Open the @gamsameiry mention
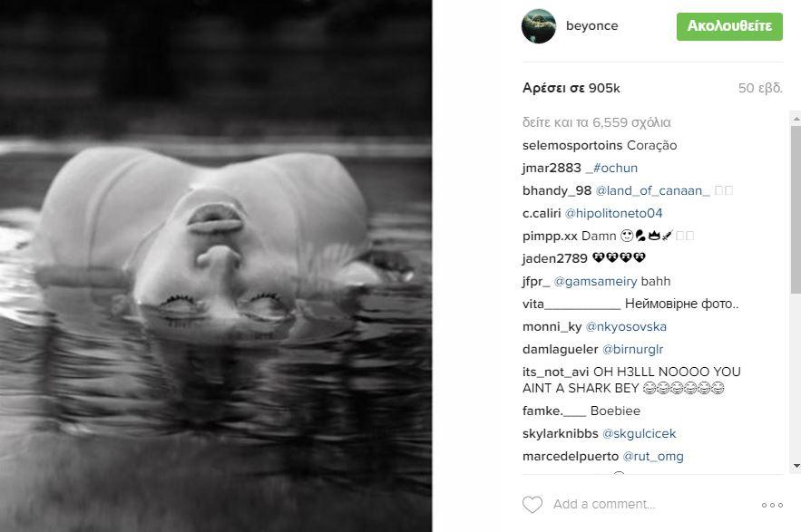Screen dimensions: 801x532 coord(595,281)
